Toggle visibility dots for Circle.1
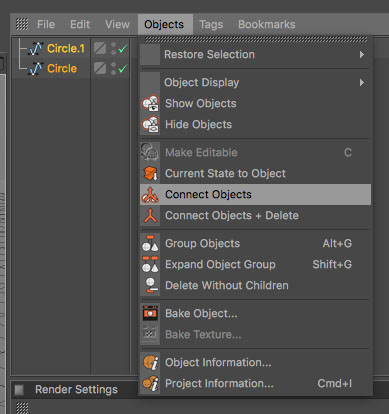 [113, 49]
